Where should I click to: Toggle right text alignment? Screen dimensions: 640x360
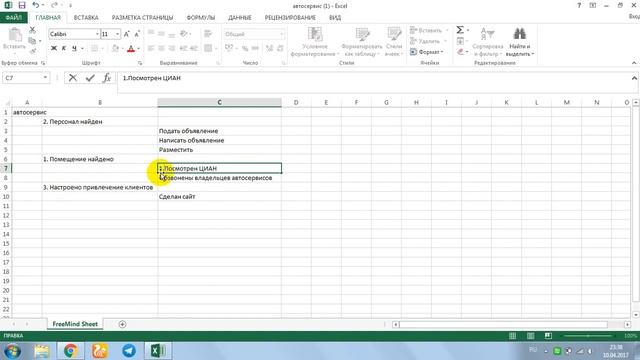pyautogui.click(x=172, y=48)
